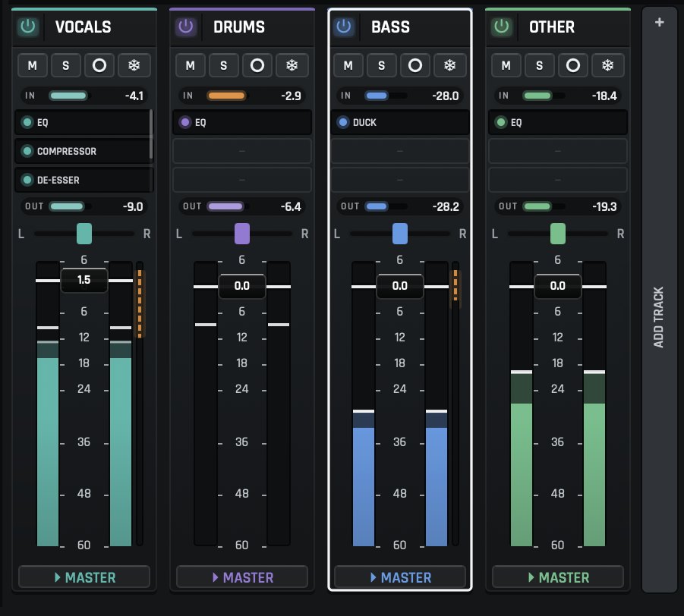Freeze the OTHER track with snowflake icon
Viewport: 684px width, 616px height.
pyautogui.click(x=607, y=65)
